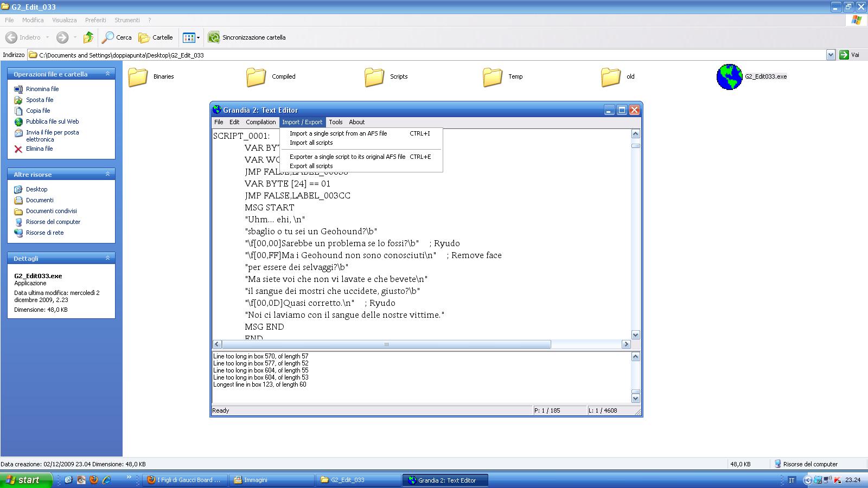Click Pubblica file sul Web link
Image resolution: width=868 pixels, height=488 pixels.
click(52, 121)
